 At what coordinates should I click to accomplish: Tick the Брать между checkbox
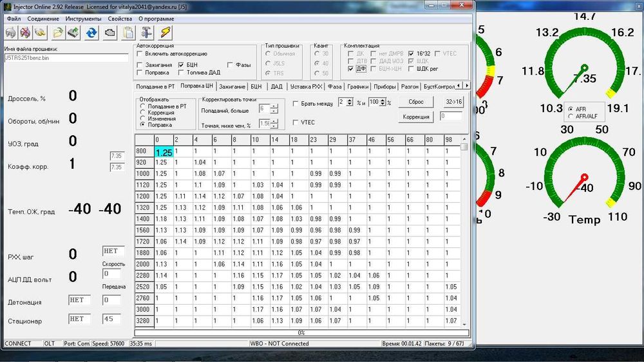pos(296,104)
